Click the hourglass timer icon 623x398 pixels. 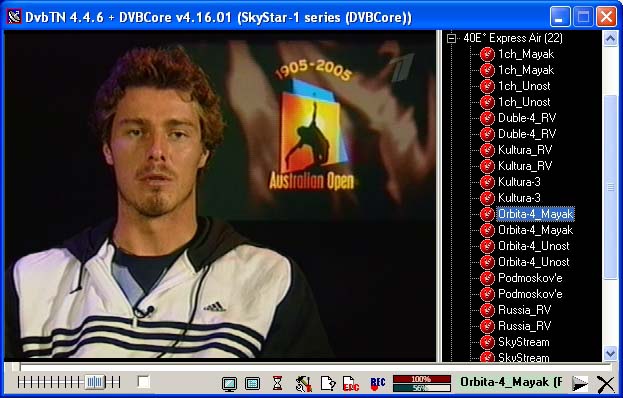277,383
